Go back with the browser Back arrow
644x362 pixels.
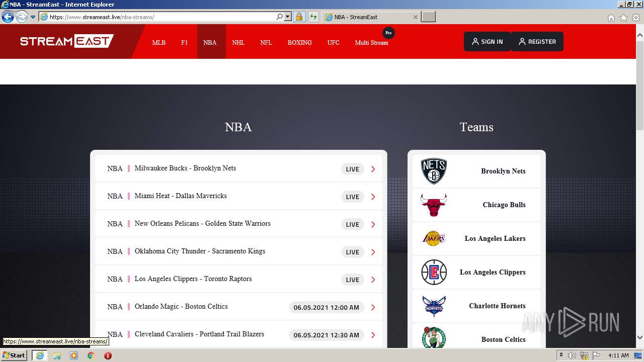8,17
